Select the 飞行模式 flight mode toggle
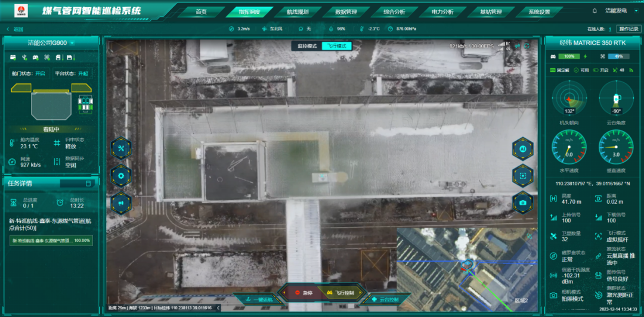 (337, 46)
